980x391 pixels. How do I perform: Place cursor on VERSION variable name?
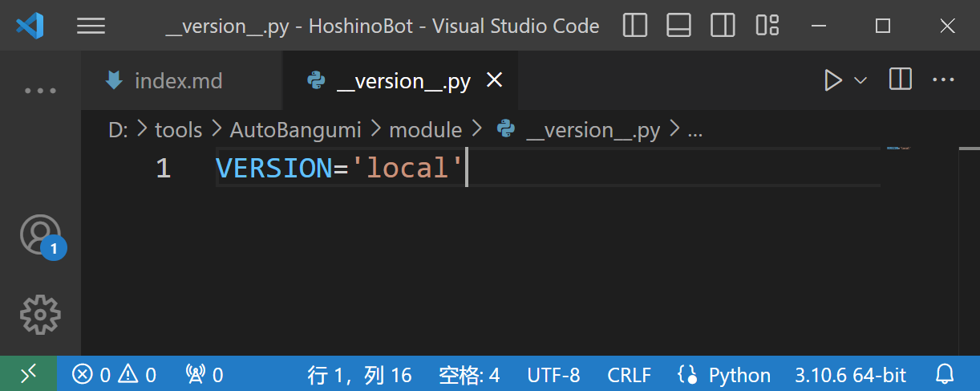point(274,168)
